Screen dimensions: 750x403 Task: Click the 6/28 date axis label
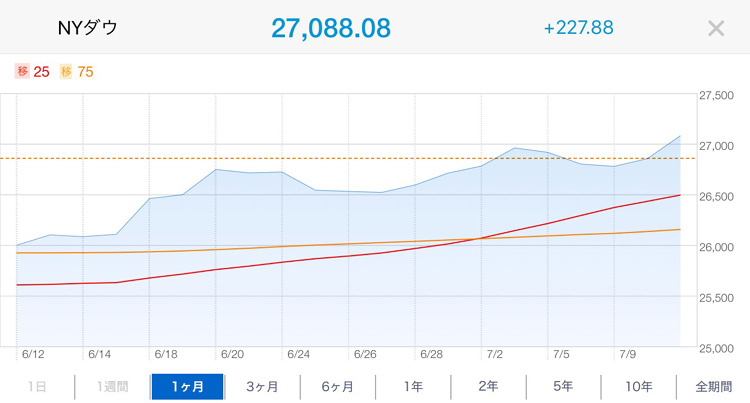click(x=431, y=354)
